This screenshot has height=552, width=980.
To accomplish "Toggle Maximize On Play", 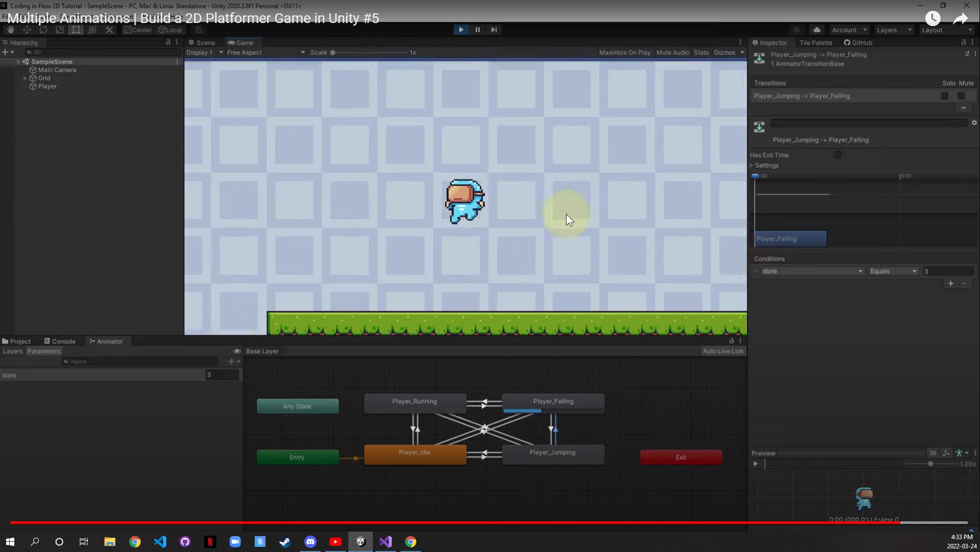I will [625, 53].
